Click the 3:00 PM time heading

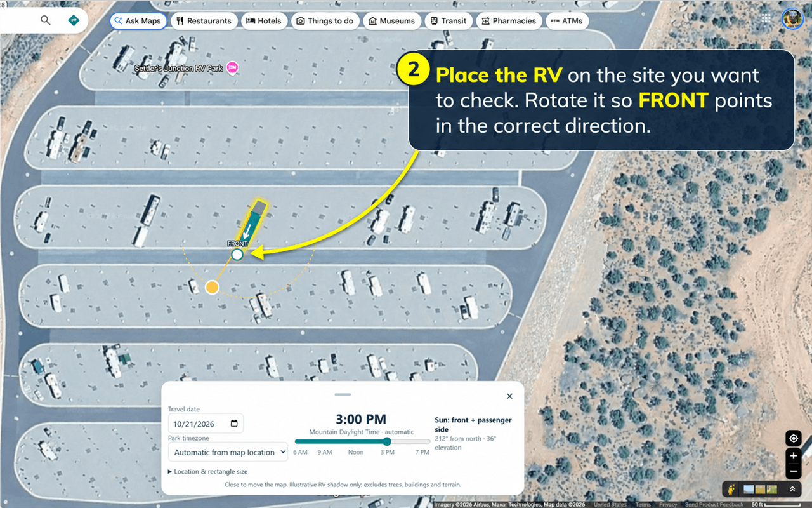click(x=361, y=419)
